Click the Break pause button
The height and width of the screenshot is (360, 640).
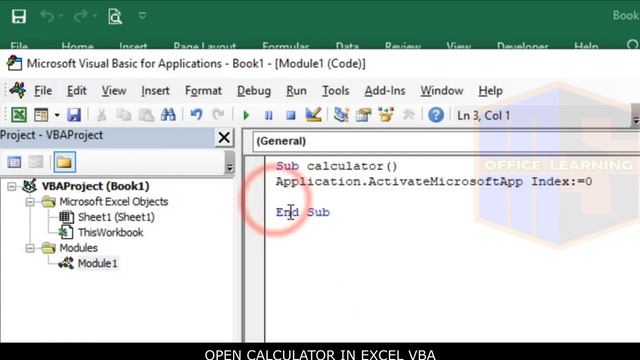coord(269,116)
